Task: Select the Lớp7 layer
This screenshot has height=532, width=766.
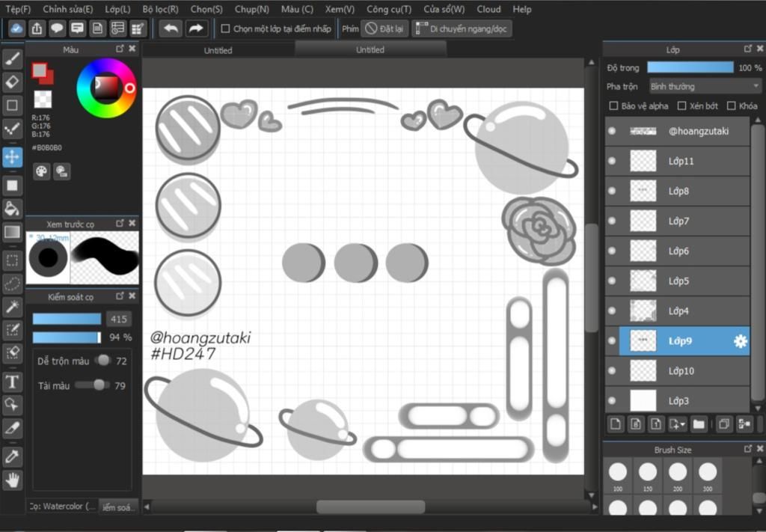Action: click(x=677, y=221)
